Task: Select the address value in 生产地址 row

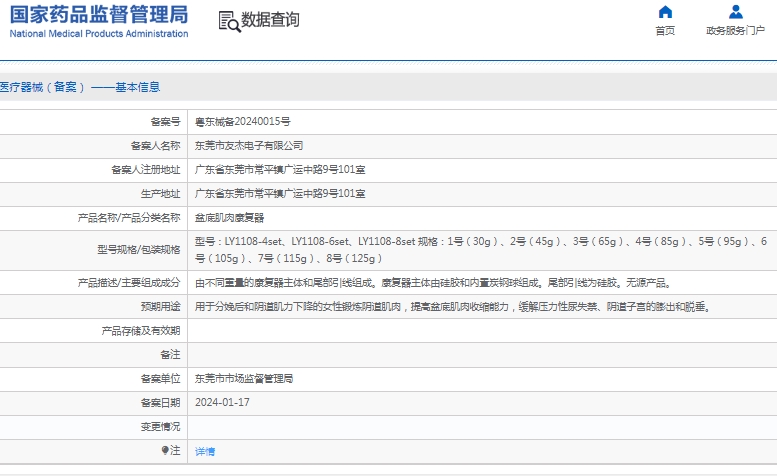Action: point(280,194)
